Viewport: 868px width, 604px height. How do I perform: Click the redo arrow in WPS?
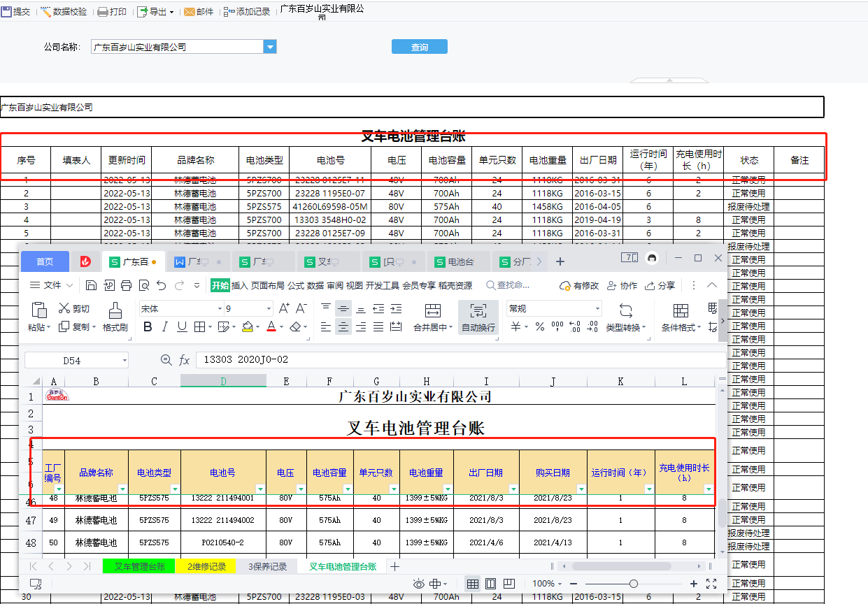[x=180, y=285]
